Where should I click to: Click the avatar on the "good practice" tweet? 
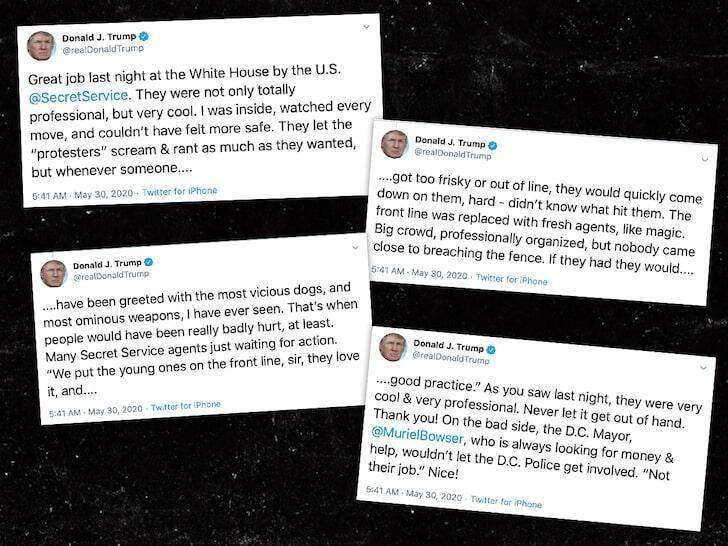point(392,347)
